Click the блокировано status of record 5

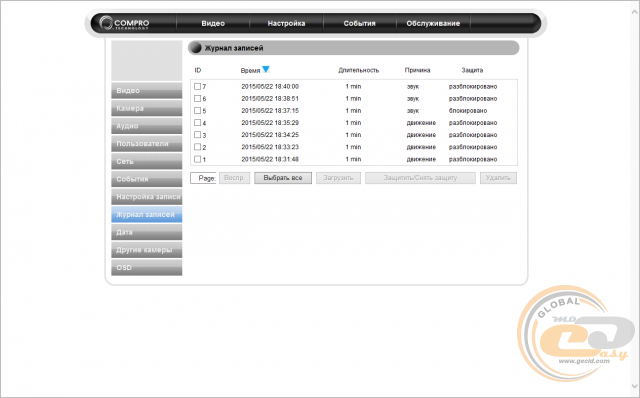(x=468, y=111)
